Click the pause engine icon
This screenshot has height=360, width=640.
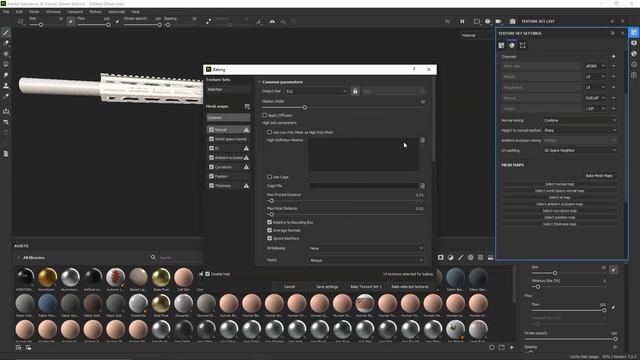click(x=462, y=21)
